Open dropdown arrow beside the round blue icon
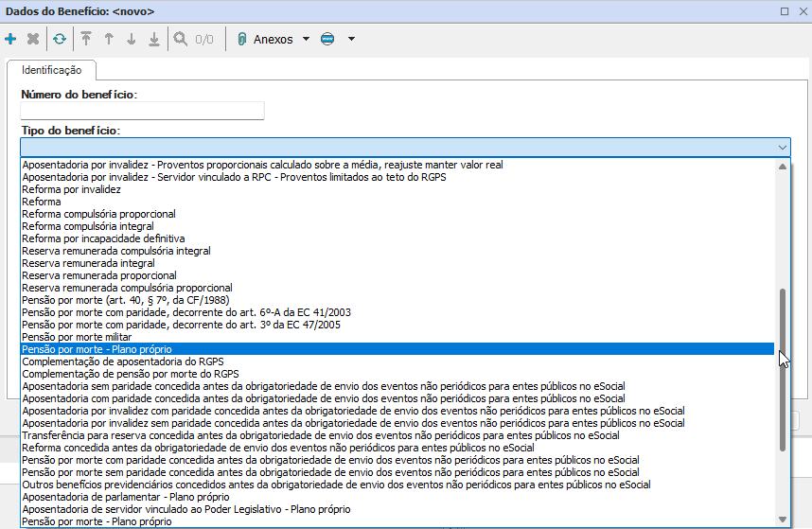This screenshot has height=529, width=812. 352,39
